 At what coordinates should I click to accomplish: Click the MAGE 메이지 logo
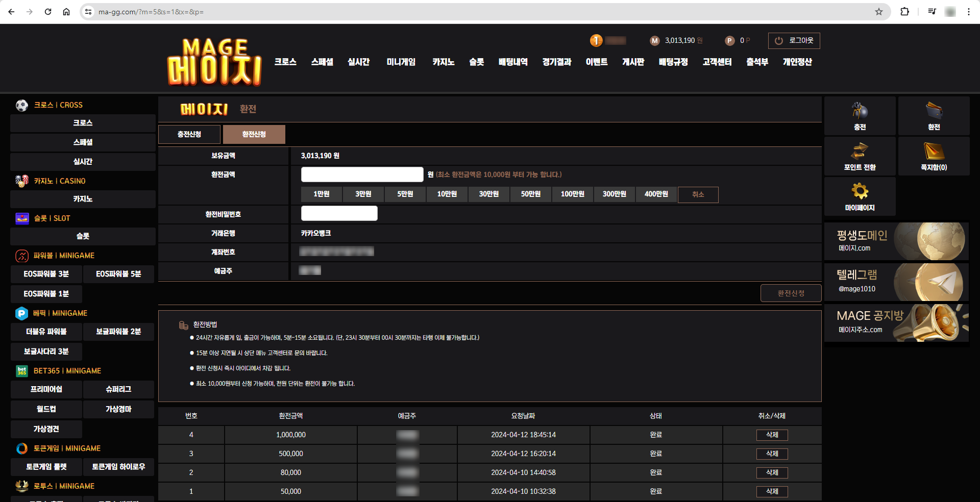(214, 61)
